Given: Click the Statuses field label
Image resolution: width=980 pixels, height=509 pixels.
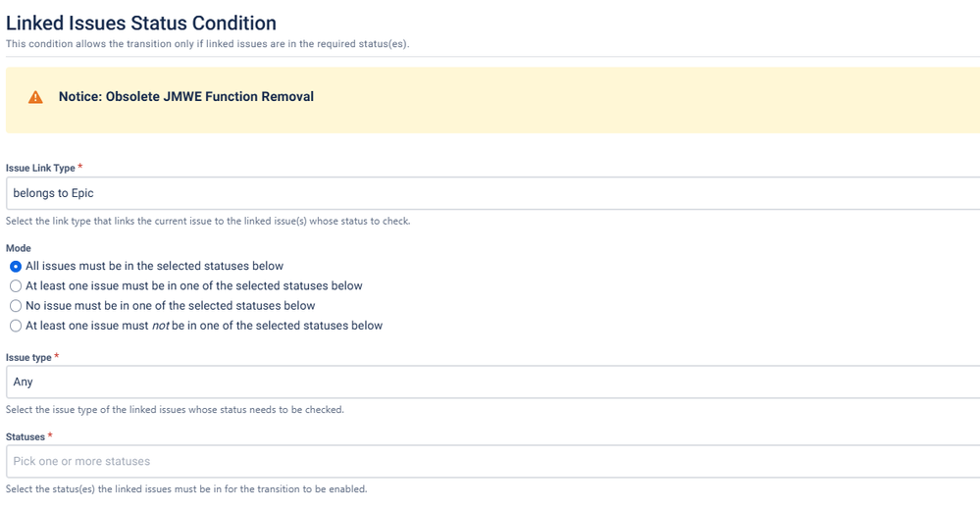Looking at the screenshot, I should coord(26,436).
